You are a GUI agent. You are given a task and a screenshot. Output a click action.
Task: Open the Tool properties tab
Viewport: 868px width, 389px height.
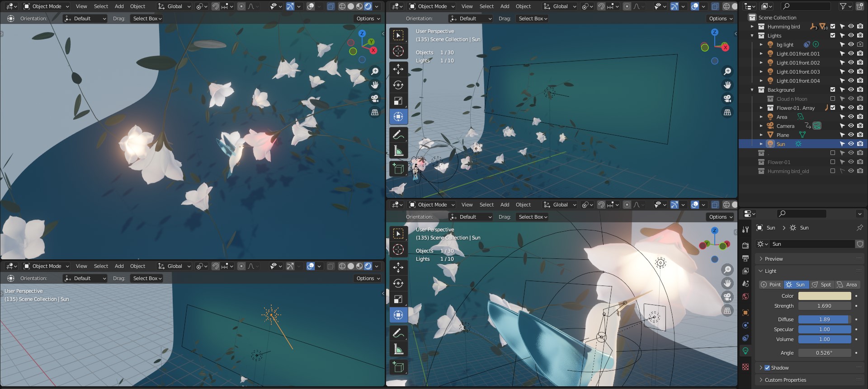745,229
